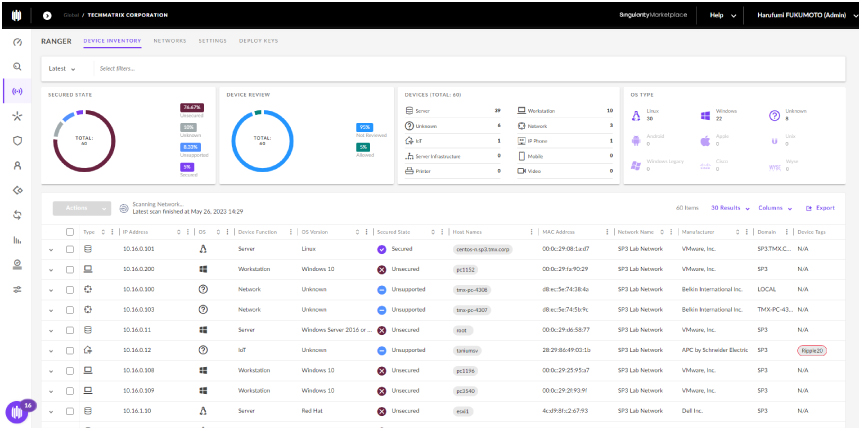Click the Host Names column options dots
Image resolution: width=862 pixels, height=431 pixels.
point(531,232)
